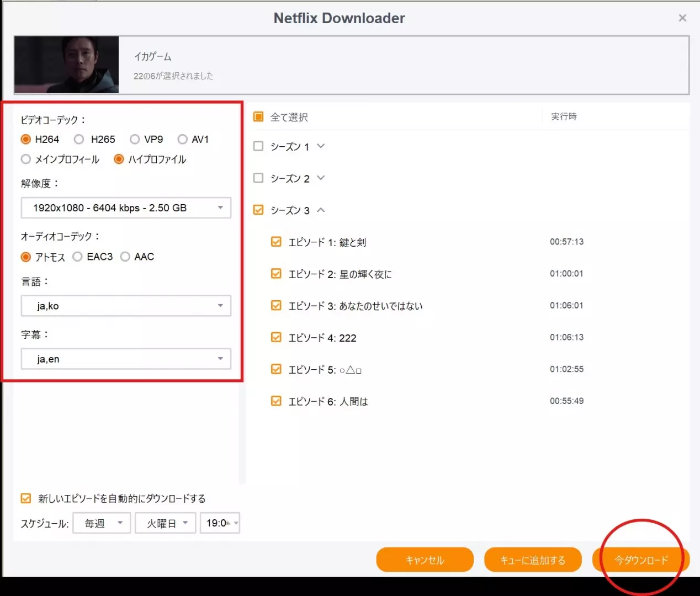Uncheck エピソード 4: 222

[x=275, y=337]
